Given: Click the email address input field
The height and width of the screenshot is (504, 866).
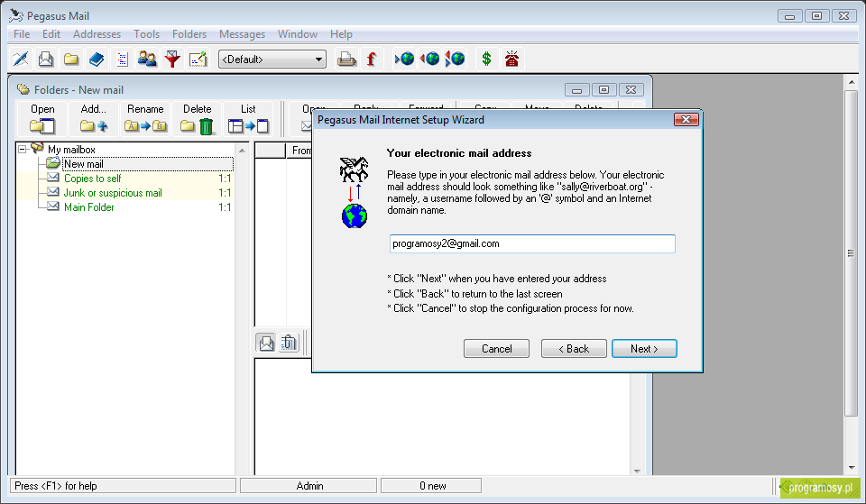Looking at the screenshot, I should [x=532, y=244].
